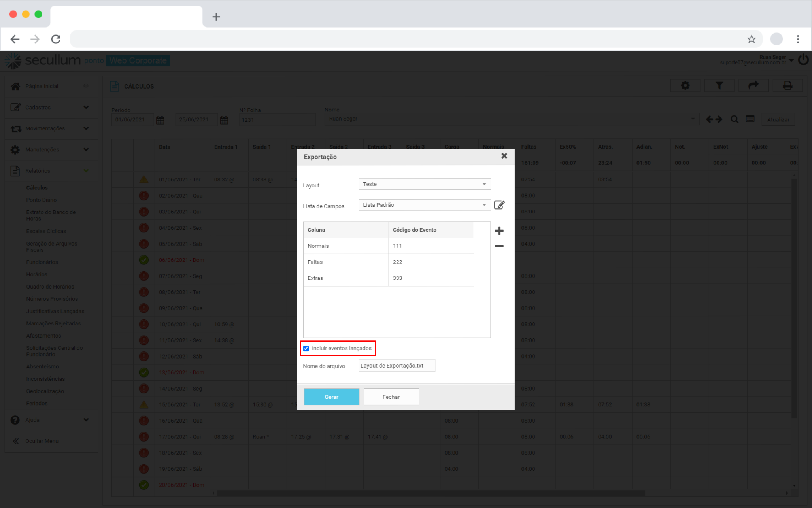Click the search magnifier icon beside Nome
This screenshot has height=508, width=812.
735,119
